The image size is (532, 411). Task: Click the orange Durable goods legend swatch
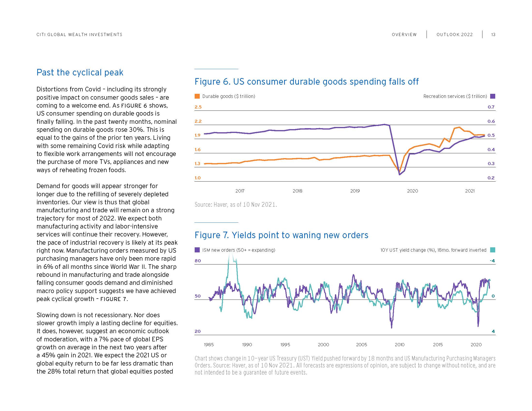[x=197, y=96]
